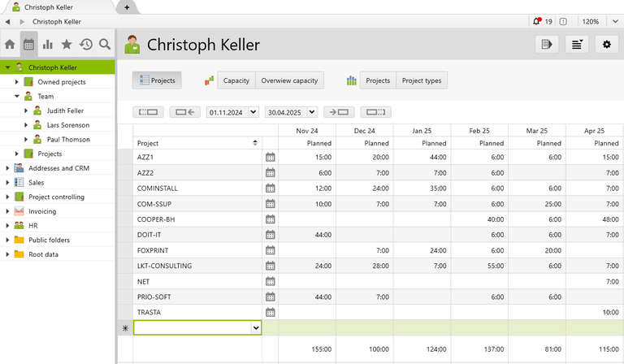Select HR in the tree
Screen dimensions: 624x364
point(33,226)
